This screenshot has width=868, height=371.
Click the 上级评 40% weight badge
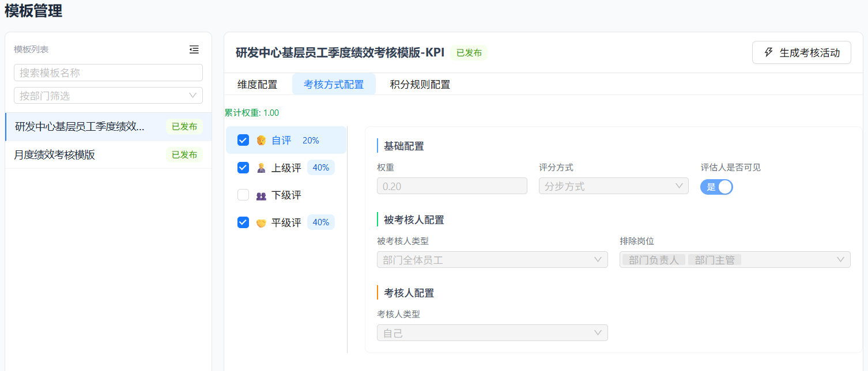[x=321, y=168]
